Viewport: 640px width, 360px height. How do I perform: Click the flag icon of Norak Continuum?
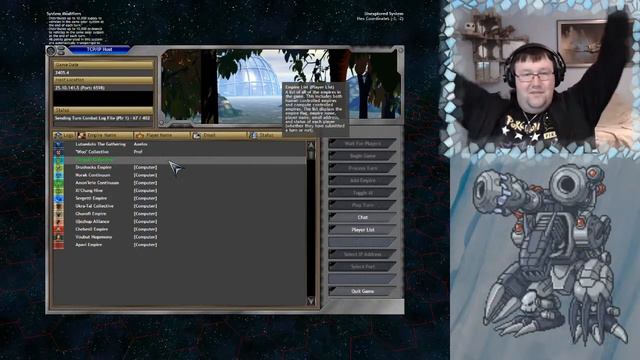58,176
